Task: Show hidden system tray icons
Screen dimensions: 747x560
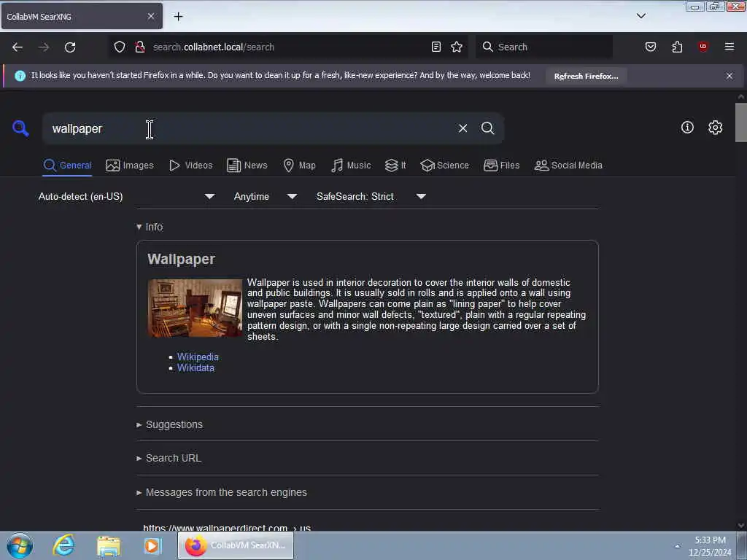Action: click(x=677, y=546)
